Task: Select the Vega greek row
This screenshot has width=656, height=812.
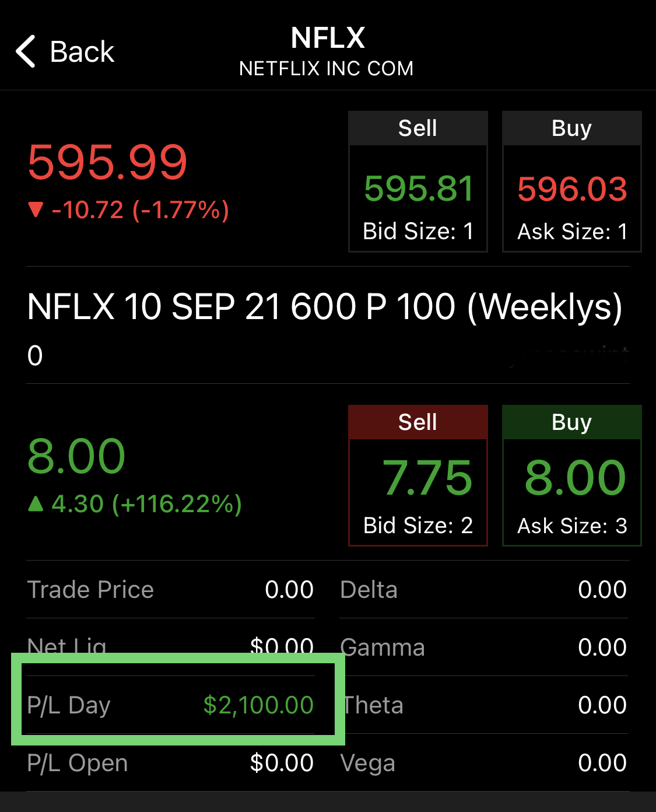Action: click(x=483, y=763)
